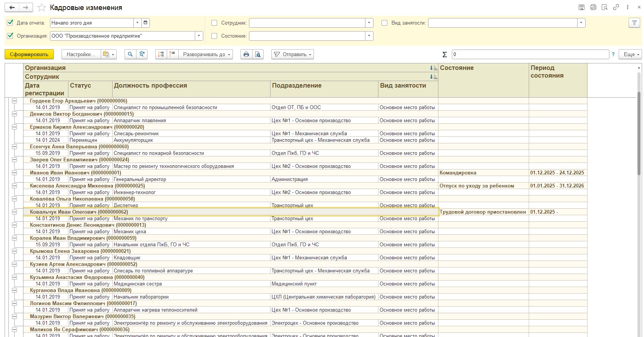Viewport: 644px width, 337px height.
Task: Open the Отправить menu
Action: (x=292, y=55)
